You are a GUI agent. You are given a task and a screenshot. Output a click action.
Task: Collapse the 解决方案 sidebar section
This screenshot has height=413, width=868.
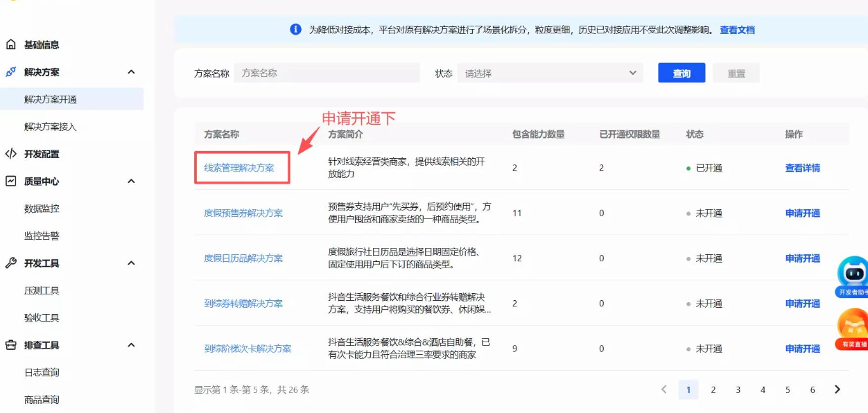coord(131,72)
